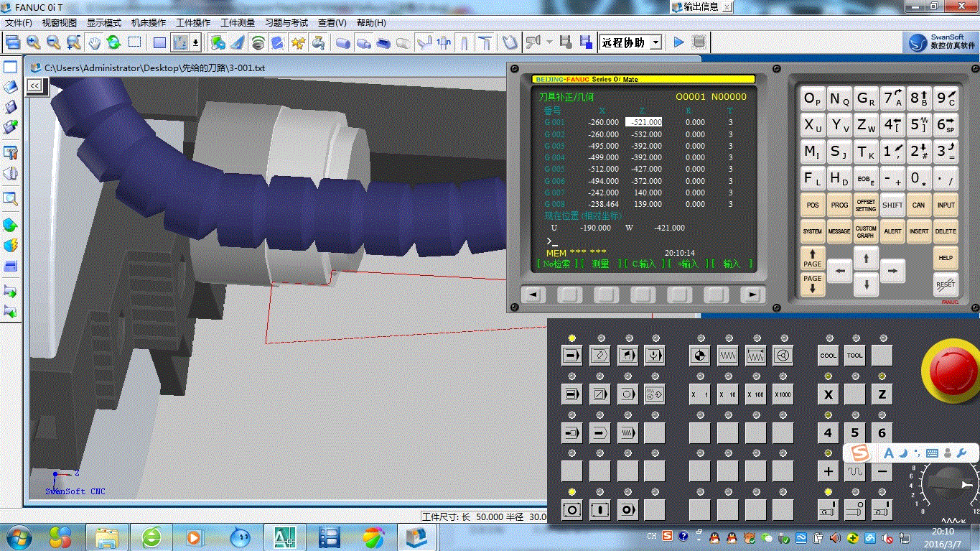Click the 测量 soft key label on screen

[x=600, y=264]
